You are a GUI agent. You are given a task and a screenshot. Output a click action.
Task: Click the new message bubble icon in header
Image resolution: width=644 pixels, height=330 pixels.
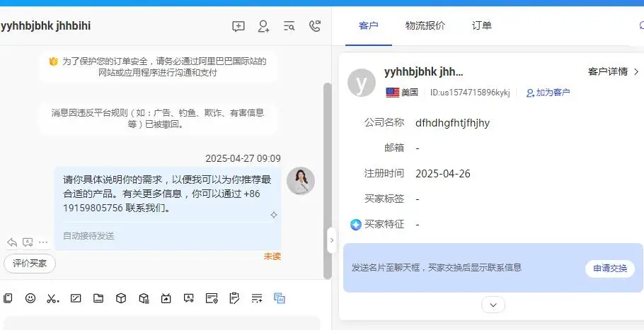238,26
